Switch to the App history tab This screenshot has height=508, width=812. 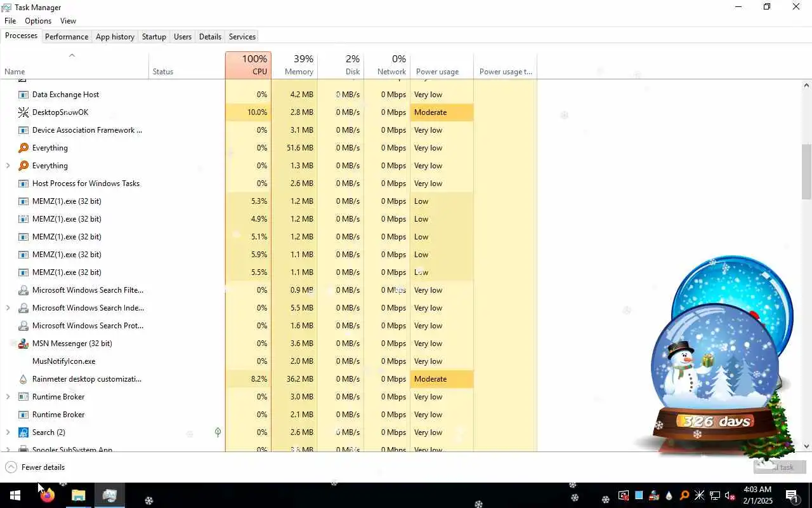(x=115, y=37)
